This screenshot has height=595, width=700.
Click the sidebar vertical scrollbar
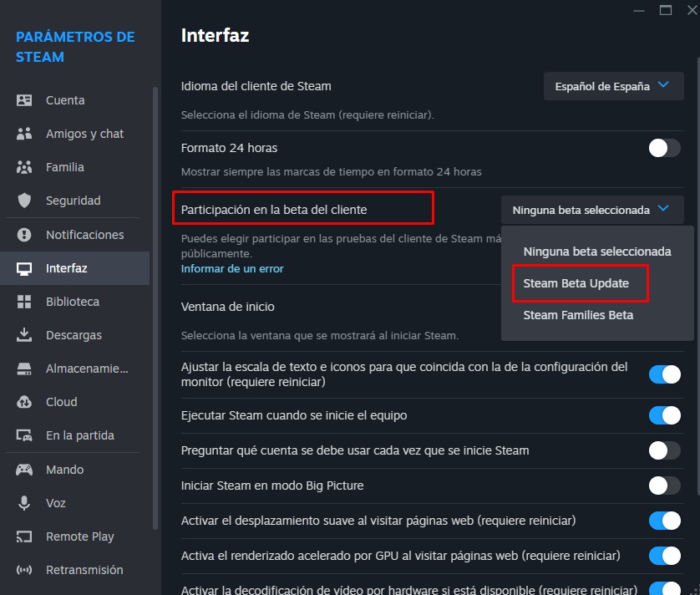tap(155, 308)
